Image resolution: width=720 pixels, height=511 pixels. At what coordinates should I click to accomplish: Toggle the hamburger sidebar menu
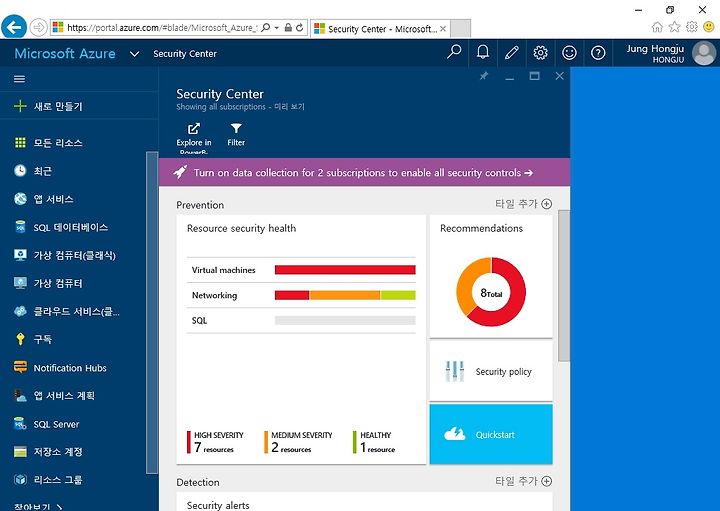click(x=19, y=79)
